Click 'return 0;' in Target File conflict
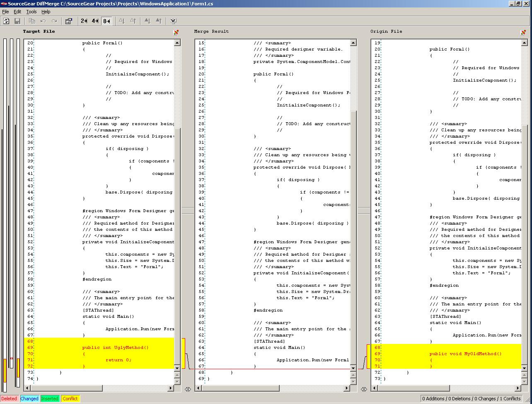The height and width of the screenshot is (404, 532). 118,360
